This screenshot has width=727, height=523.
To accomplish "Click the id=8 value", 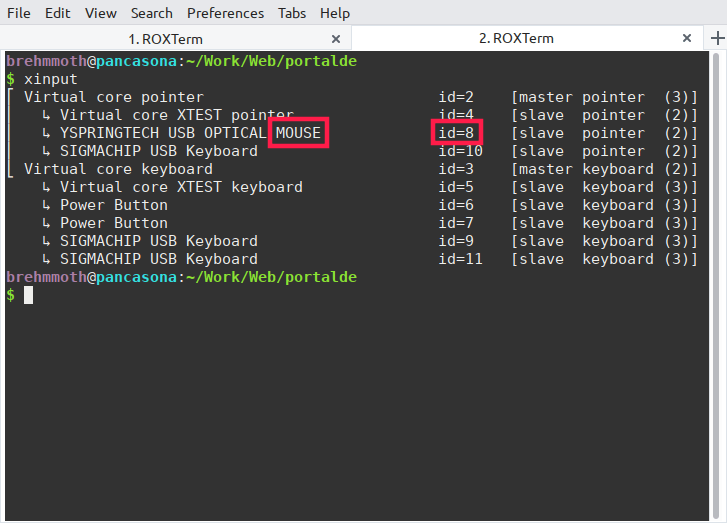I will point(456,133).
